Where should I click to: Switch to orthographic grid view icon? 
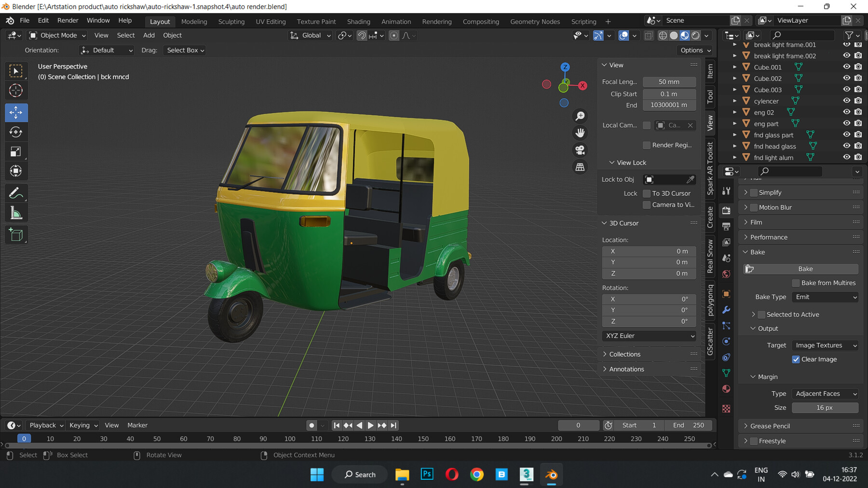[x=580, y=167]
